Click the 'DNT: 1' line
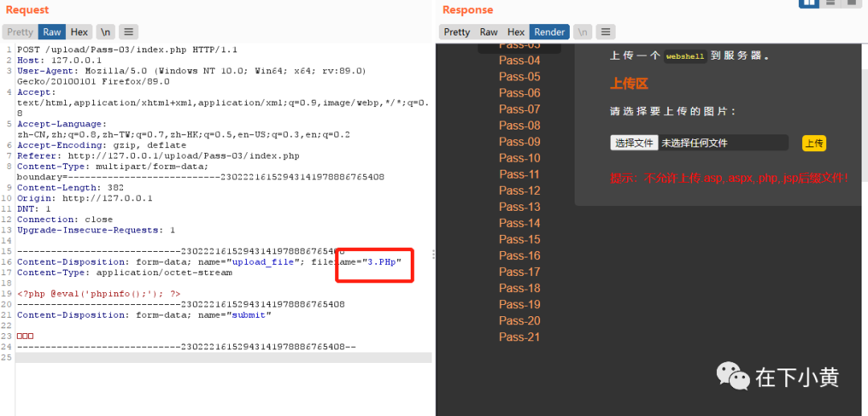This screenshot has width=868, height=416. 34,209
